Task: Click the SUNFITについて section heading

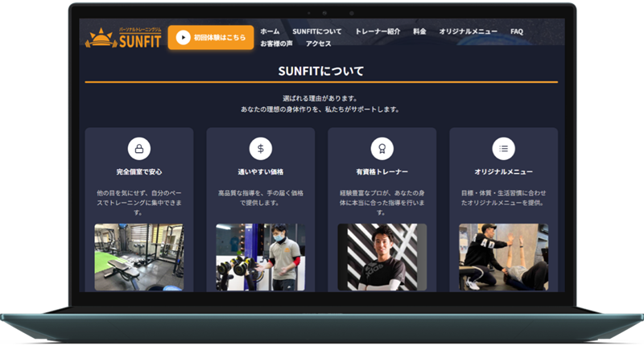Action: pos(321,71)
